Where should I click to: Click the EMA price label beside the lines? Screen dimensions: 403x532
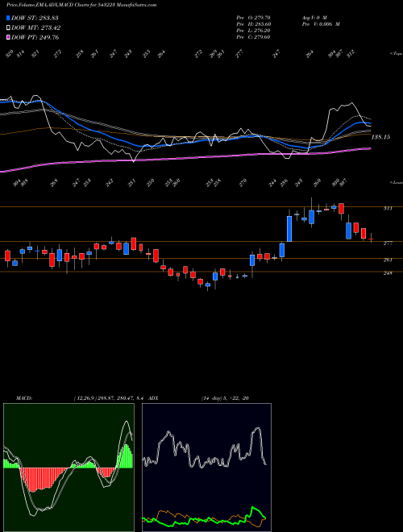380,137
